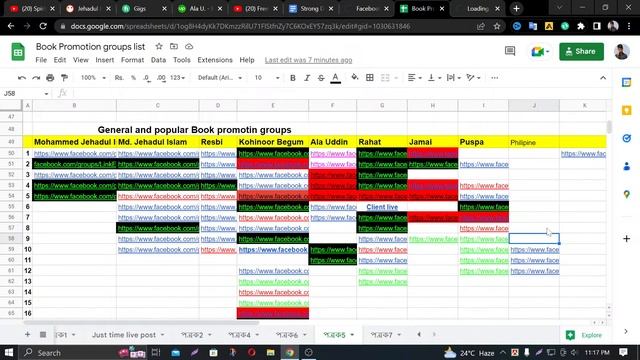Increase decimal places
The height and width of the screenshot is (360, 640).
pyautogui.click(x=161, y=78)
